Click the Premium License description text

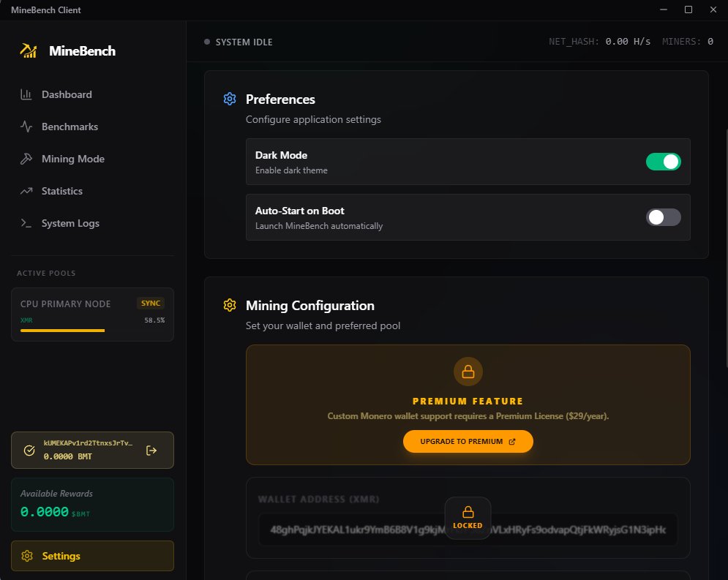[x=468, y=415]
